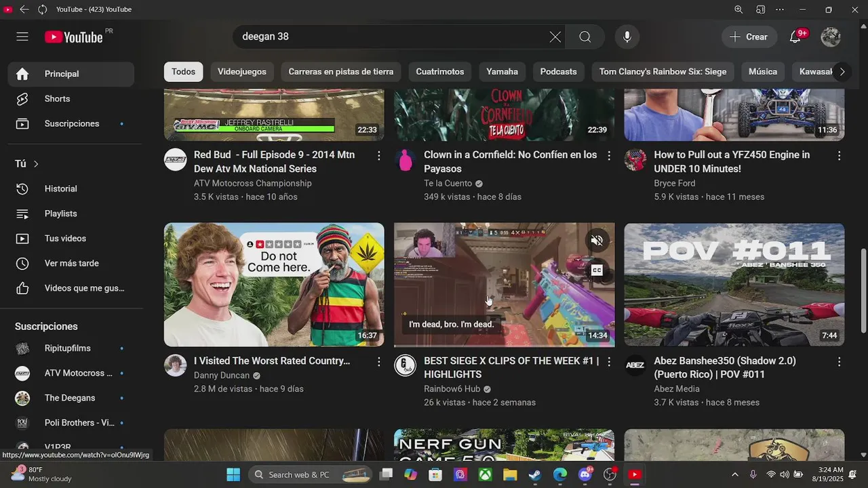
Task: Expand the Tú section chevron
Action: pyautogui.click(x=36, y=164)
